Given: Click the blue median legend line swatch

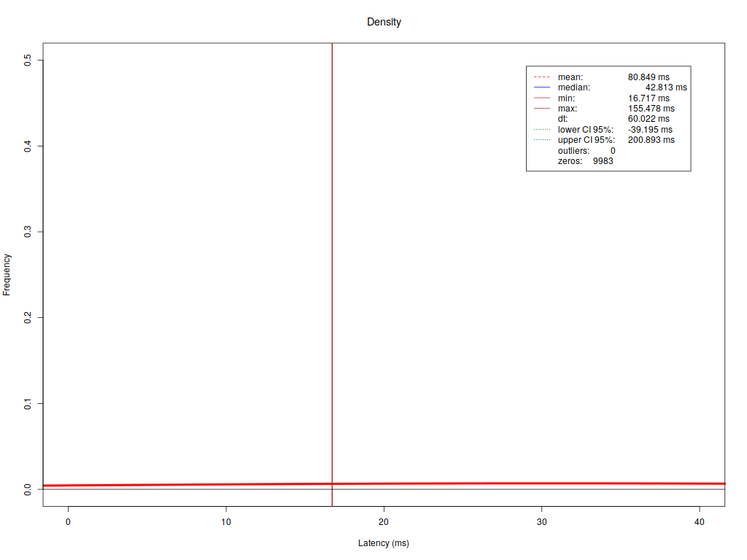Looking at the screenshot, I should click(542, 87).
